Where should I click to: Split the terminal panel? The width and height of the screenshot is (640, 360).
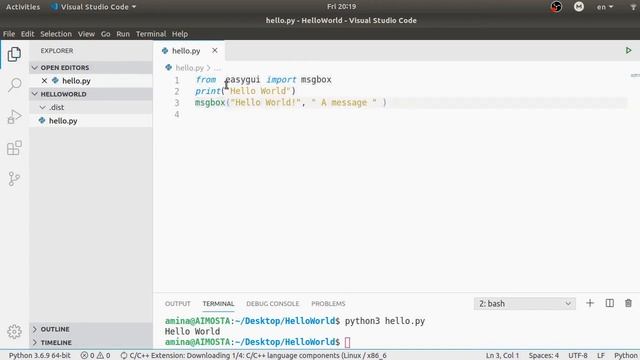(x=609, y=303)
